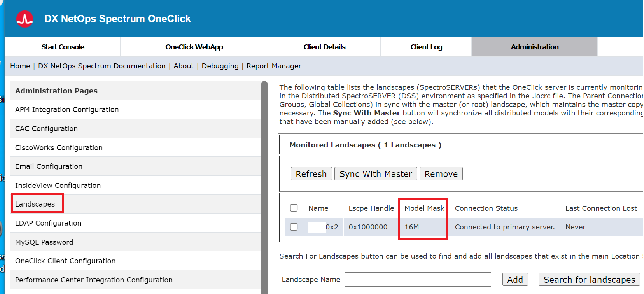Click the Model Mask column header
The image size is (644, 294).
(424, 208)
